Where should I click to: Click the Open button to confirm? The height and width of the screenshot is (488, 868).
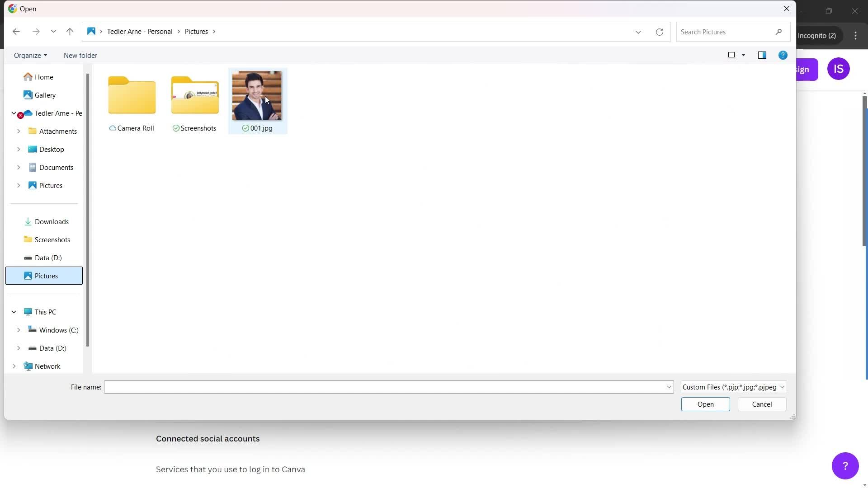click(x=705, y=404)
